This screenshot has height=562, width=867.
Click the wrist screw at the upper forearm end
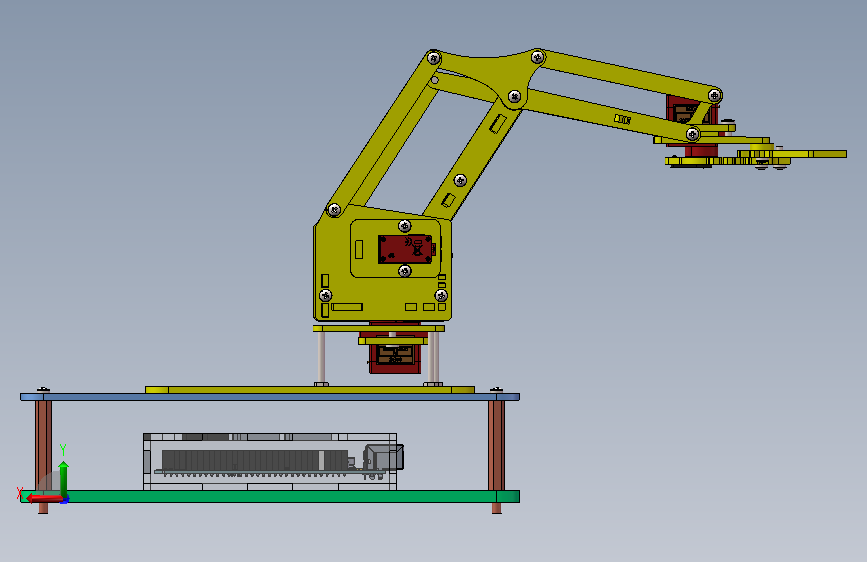[x=714, y=96]
